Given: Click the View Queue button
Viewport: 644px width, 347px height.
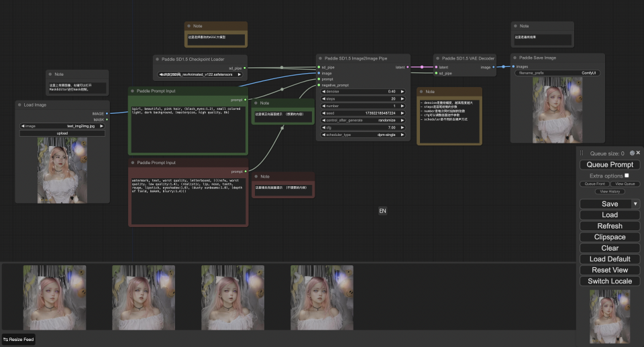Looking at the screenshot, I should [625, 184].
